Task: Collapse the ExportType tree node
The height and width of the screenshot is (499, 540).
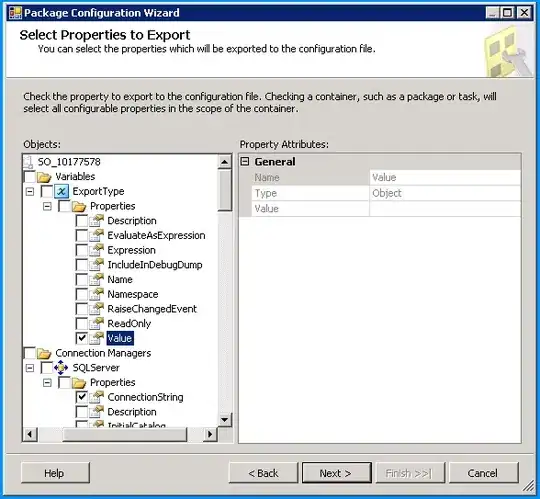Action: [30, 191]
